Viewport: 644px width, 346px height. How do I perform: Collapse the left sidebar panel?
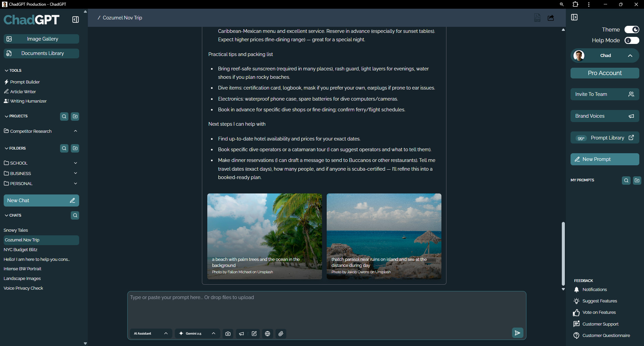[75, 19]
